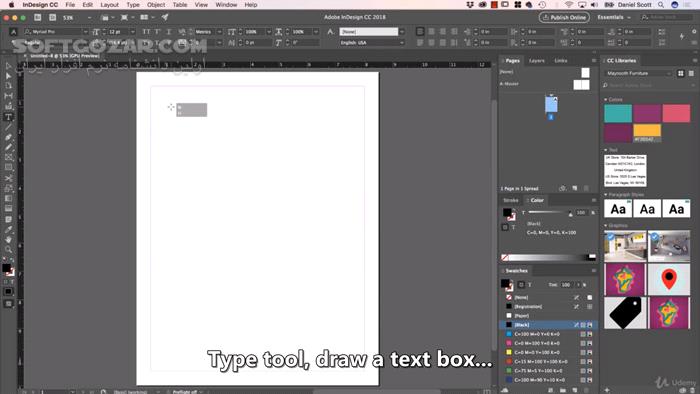Open the language English: USA dropdown
This screenshot has width=700, height=394.
point(402,42)
